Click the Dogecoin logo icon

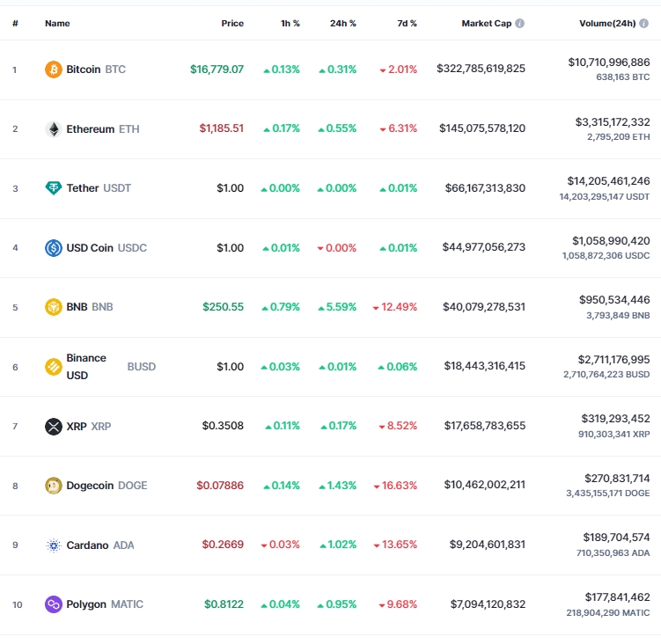pyautogui.click(x=54, y=486)
